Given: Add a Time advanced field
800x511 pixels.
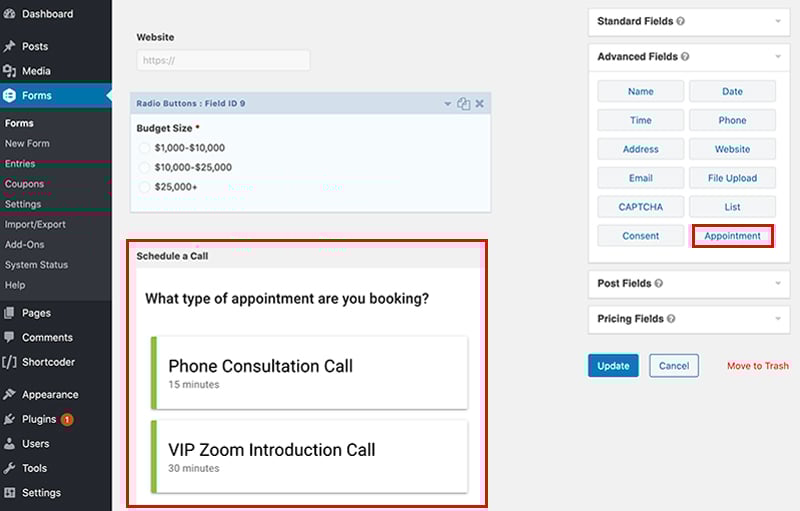Looking at the screenshot, I should pos(641,120).
